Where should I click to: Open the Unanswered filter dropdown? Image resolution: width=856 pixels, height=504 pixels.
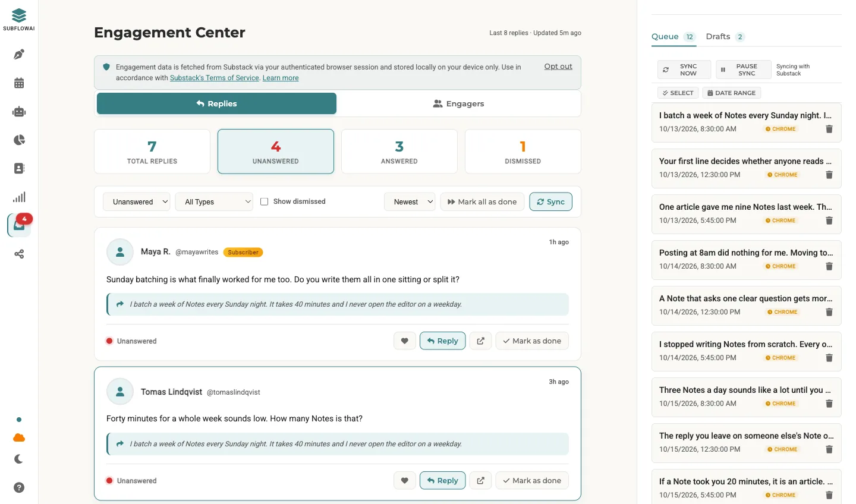click(x=137, y=202)
